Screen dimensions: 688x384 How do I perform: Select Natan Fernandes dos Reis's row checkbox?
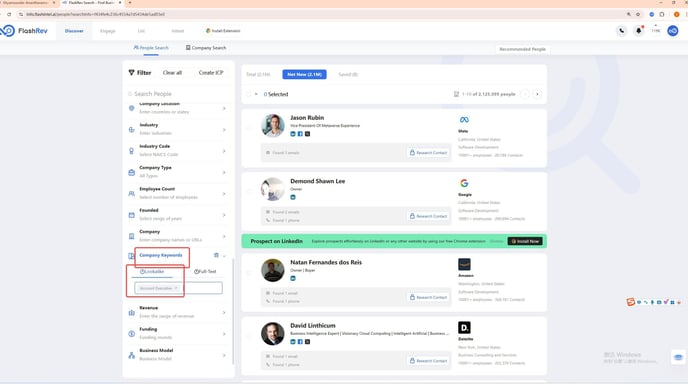(249, 273)
